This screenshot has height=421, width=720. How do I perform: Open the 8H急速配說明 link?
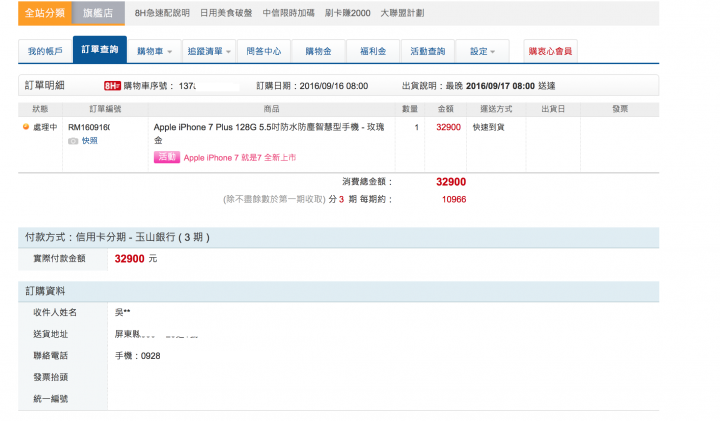point(162,13)
